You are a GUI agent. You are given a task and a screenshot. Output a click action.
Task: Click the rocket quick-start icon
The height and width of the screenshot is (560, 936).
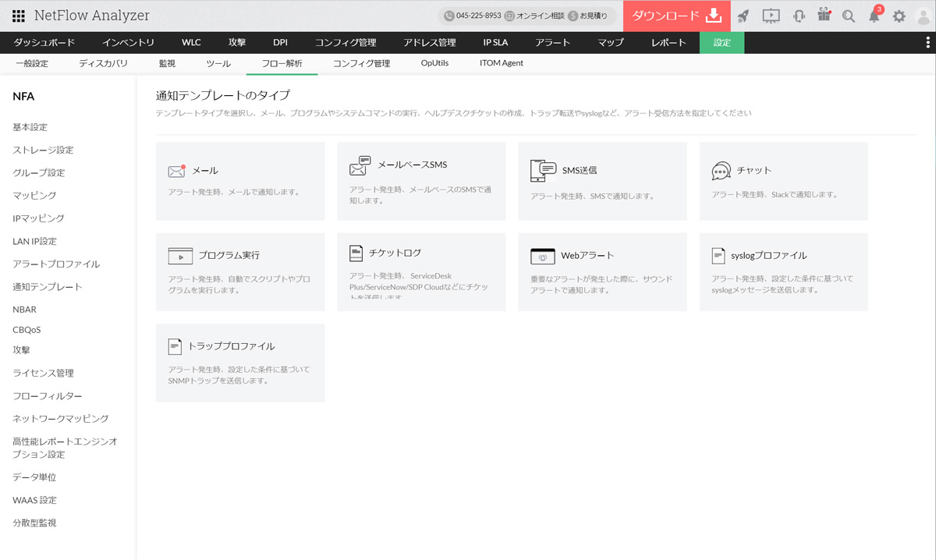click(743, 16)
